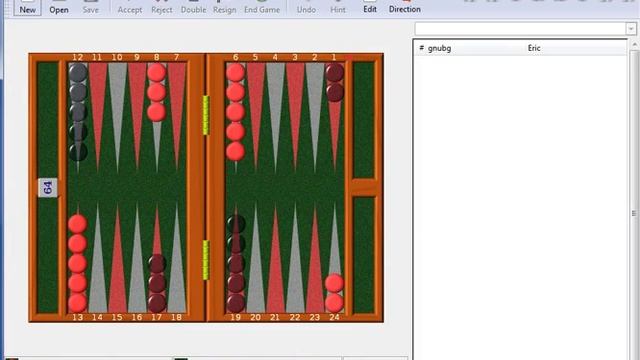
Task: Click the empty combo box field
Action: [520, 29]
